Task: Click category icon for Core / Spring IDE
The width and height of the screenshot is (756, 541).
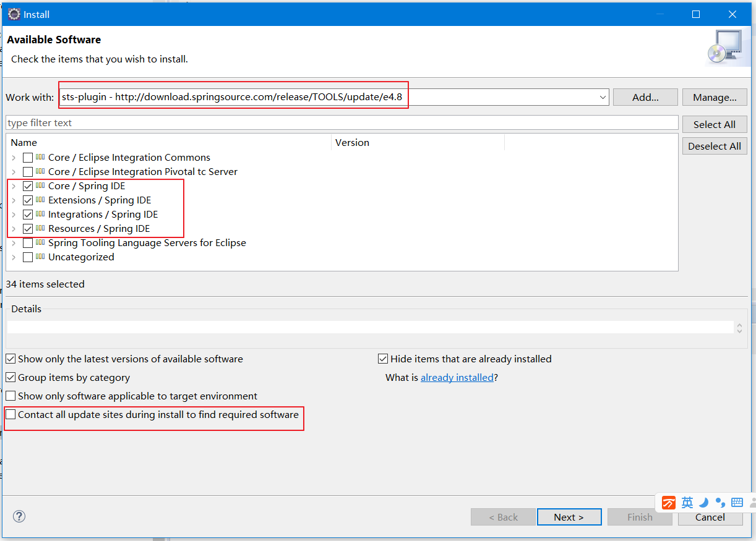Action: pos(40,185)
